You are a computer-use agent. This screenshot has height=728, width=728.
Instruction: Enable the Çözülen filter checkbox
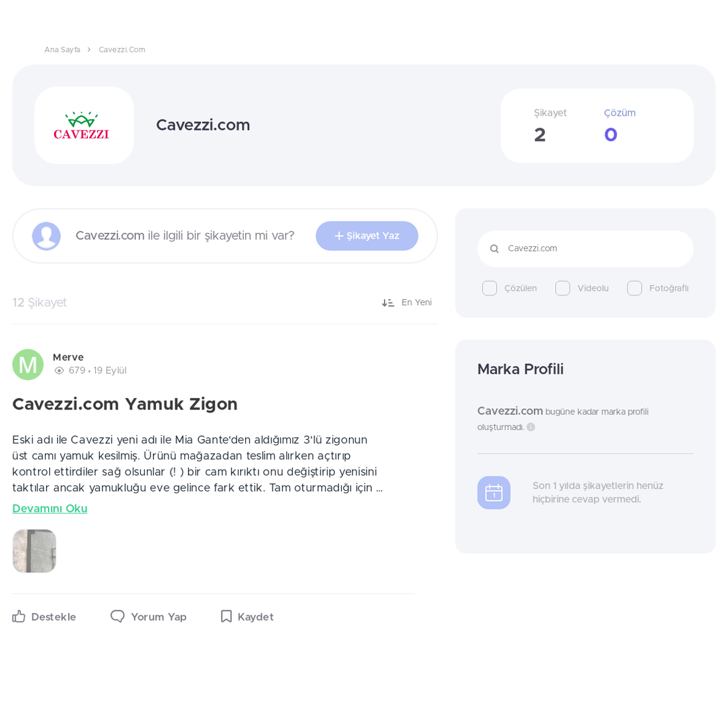(490, 288)
